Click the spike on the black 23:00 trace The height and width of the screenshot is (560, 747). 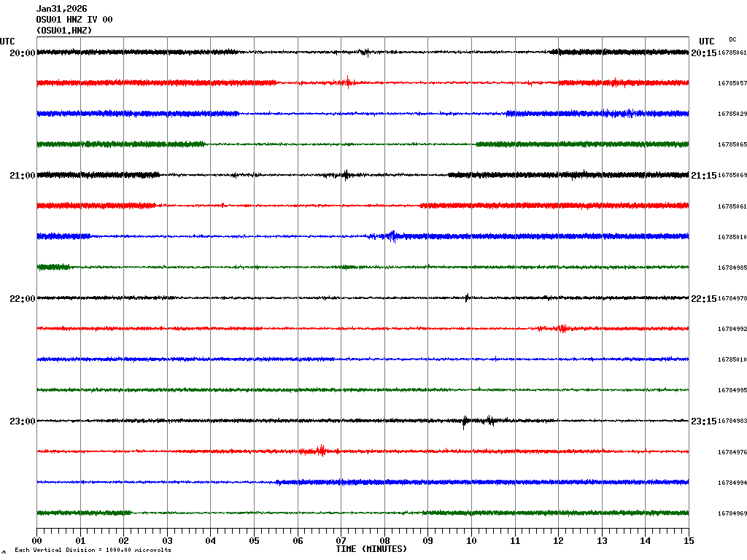pyautogui.click(x=465, y=421)
